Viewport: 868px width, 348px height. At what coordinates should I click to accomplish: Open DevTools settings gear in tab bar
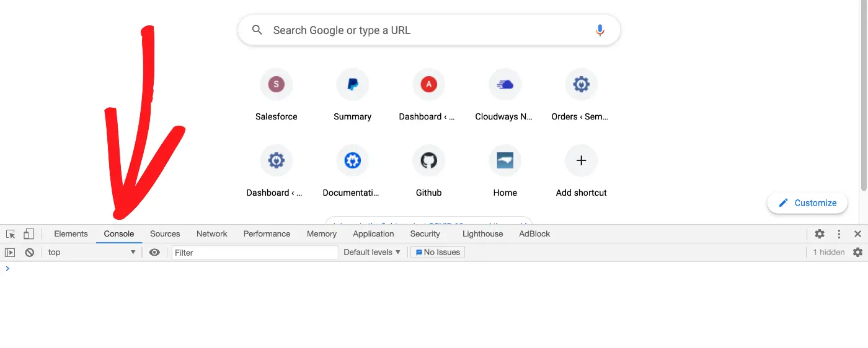tap(820, 234)
